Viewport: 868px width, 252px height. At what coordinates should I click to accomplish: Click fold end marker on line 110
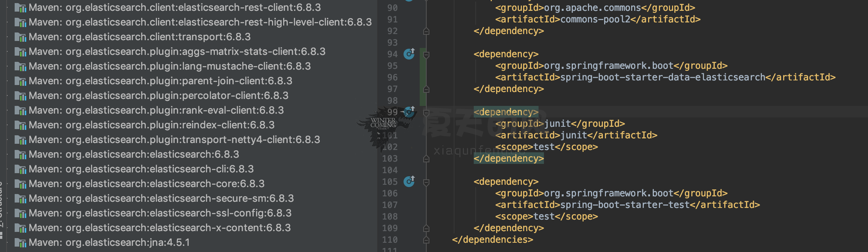[426, 240]
